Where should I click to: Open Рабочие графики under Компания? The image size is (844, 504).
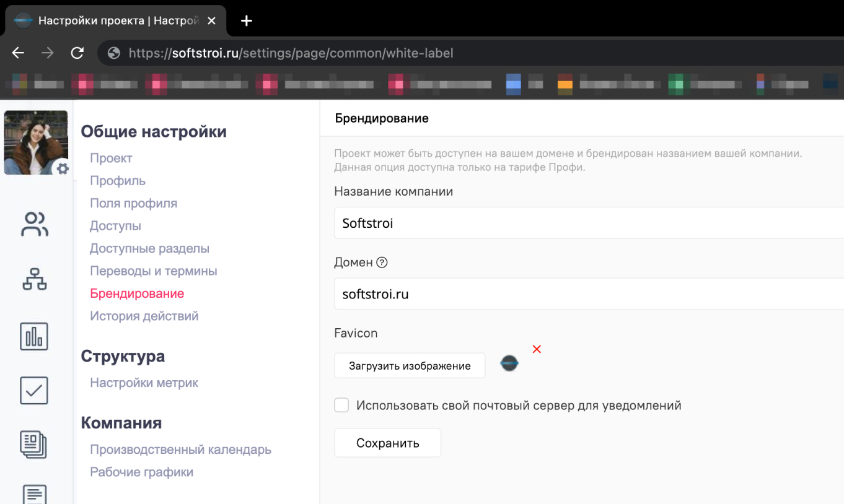click(141, 472)
